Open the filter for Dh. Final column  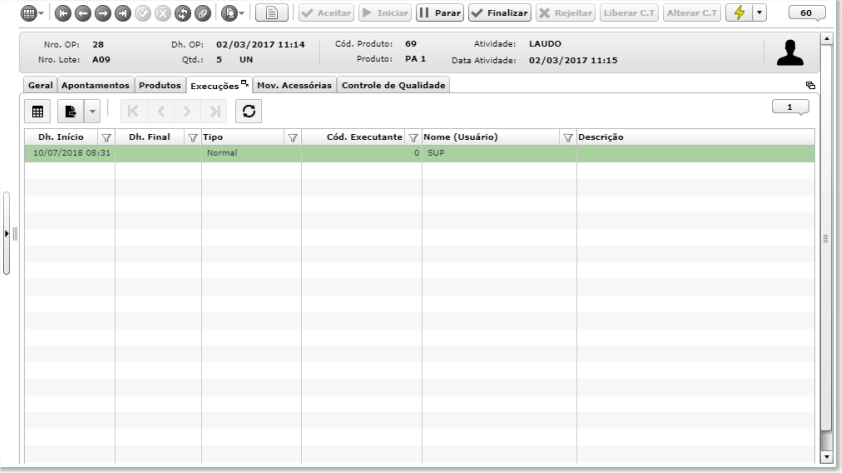click(x=193, y=137)
